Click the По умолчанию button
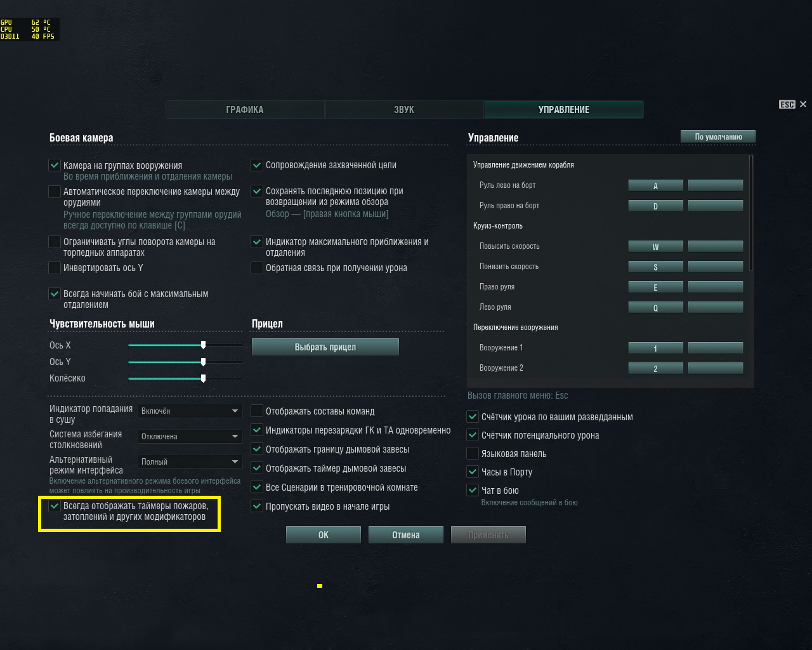 point(718,136)
